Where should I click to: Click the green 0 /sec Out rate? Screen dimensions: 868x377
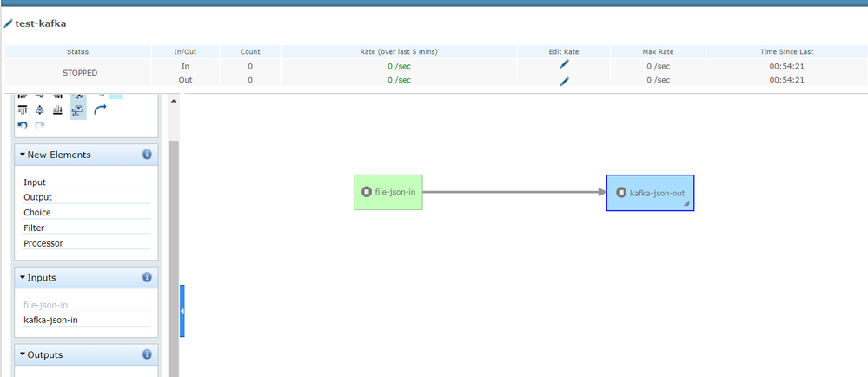[x=399, y=80]
